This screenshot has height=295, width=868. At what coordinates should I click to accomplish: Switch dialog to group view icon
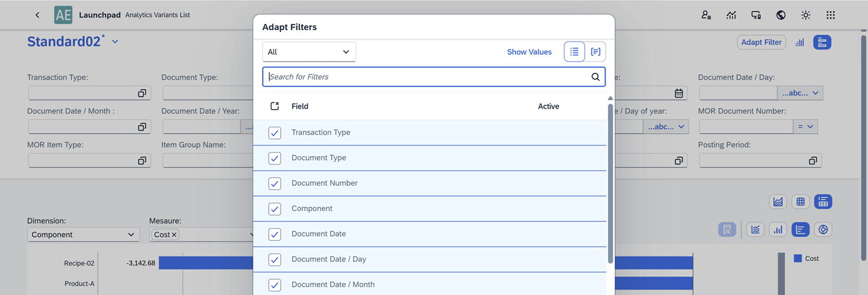coord(595,52)
